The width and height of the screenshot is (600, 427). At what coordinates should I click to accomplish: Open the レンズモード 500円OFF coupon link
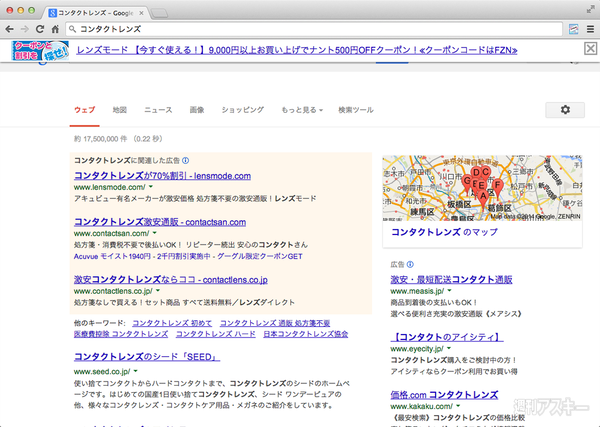(x=297, y=50)
